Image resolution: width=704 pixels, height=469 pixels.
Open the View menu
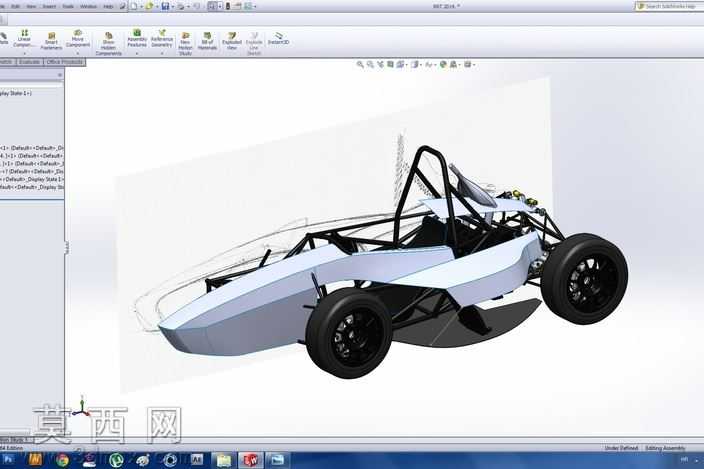(31, 7)
